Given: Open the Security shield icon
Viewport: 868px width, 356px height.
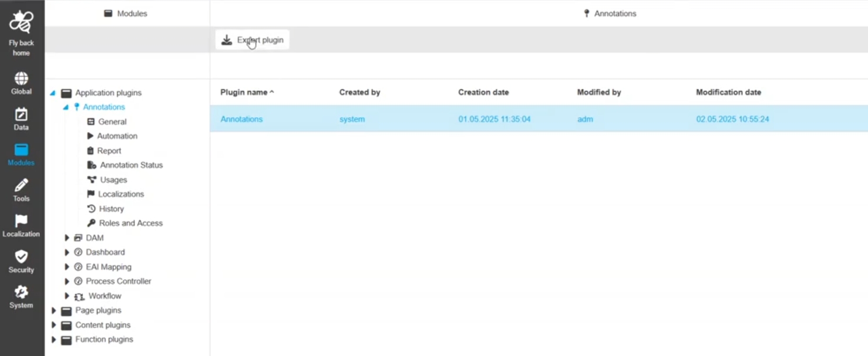Looking at the screenshot, I should coord(21,256).
